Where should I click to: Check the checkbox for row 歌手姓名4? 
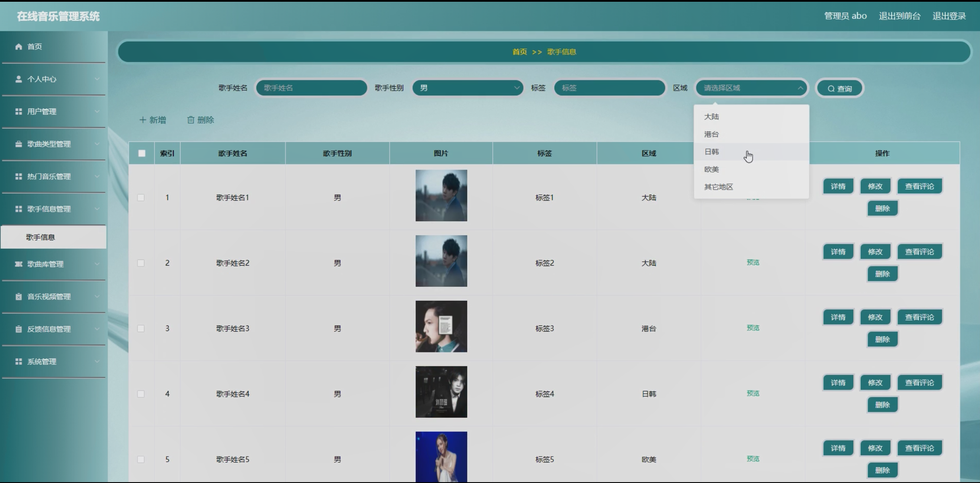point(141,394)
